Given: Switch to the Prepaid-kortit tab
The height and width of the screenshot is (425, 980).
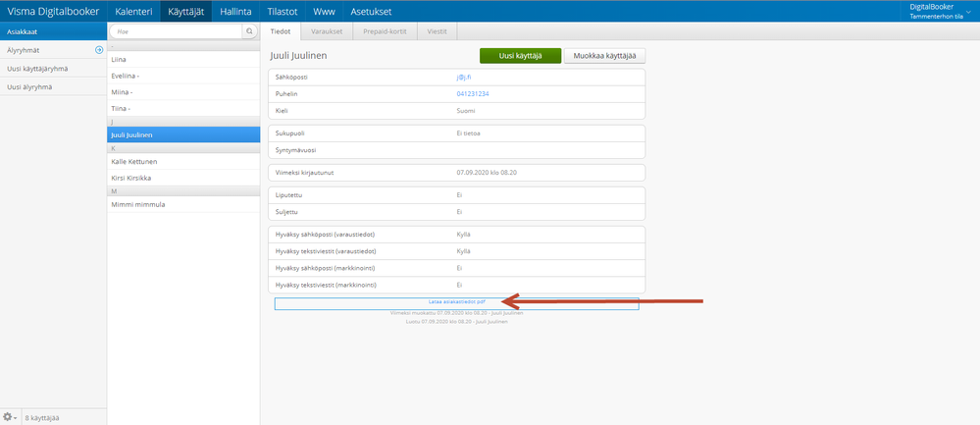Looking at the screenshot, I should tap(386, 31).
